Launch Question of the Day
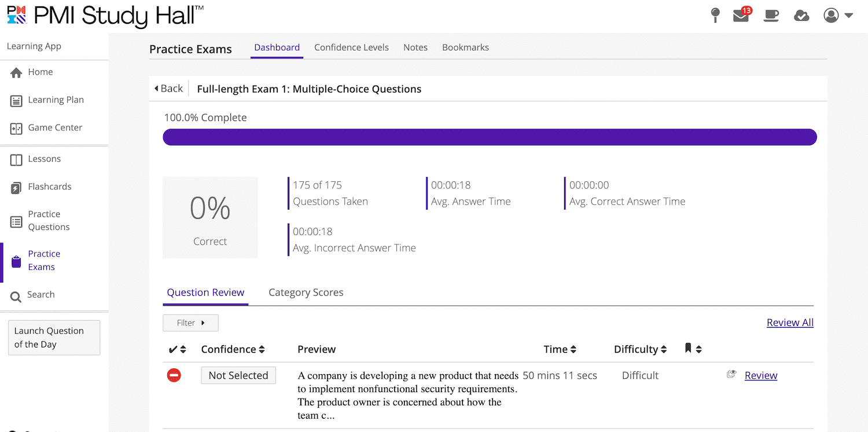Viewport: 868px width, 432px height. tap(54, 338)
